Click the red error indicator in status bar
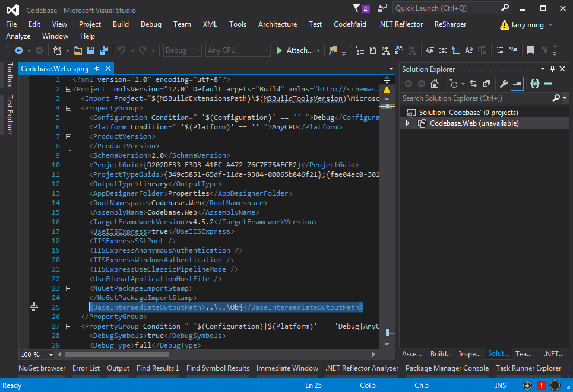The image size is (573, 392). (x=541, y=385)
